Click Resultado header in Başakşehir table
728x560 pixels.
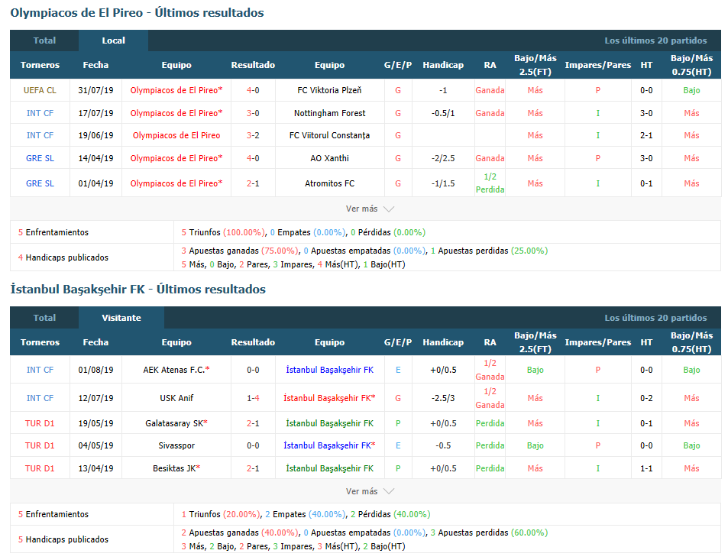point(253,342)
